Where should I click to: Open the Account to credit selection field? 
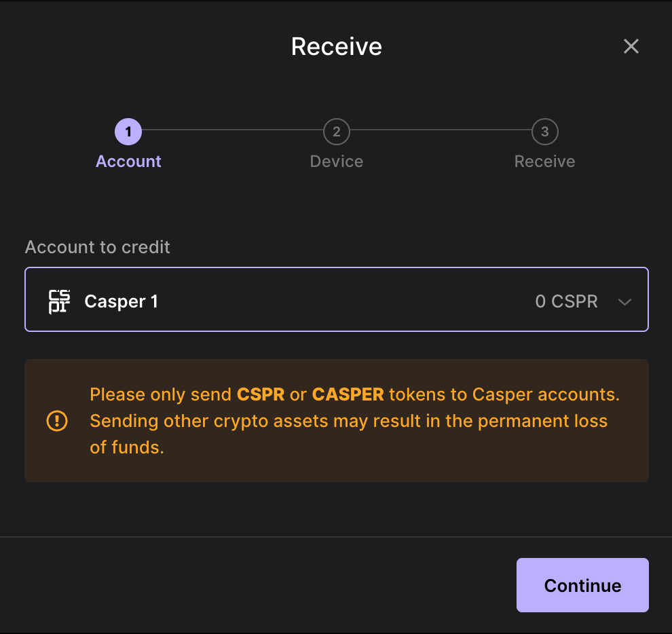(336, 299)
